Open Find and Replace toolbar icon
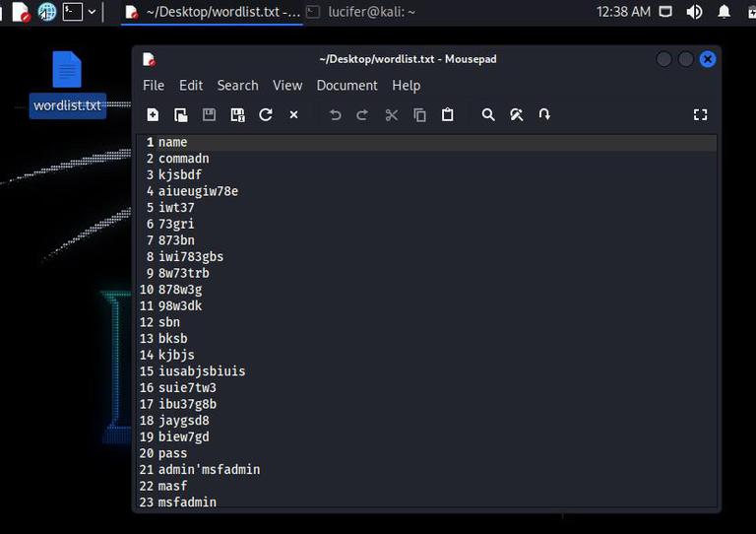The width and height of the screenshot is (756, 534). coord(517,115)
